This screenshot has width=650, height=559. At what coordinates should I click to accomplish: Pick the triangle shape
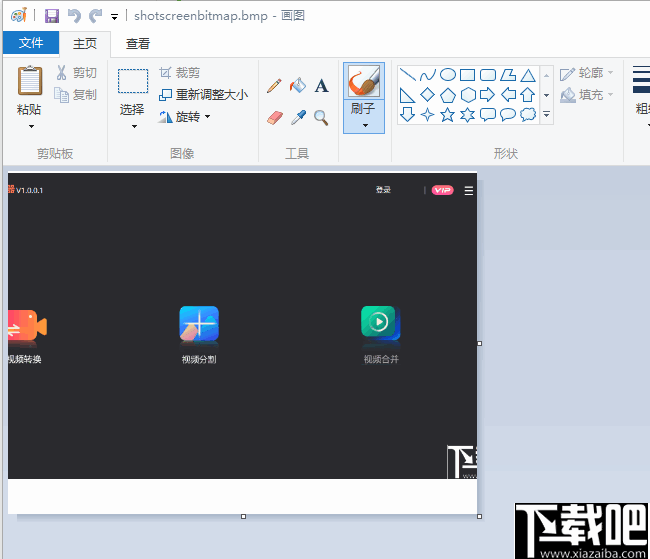pos(528,75)
